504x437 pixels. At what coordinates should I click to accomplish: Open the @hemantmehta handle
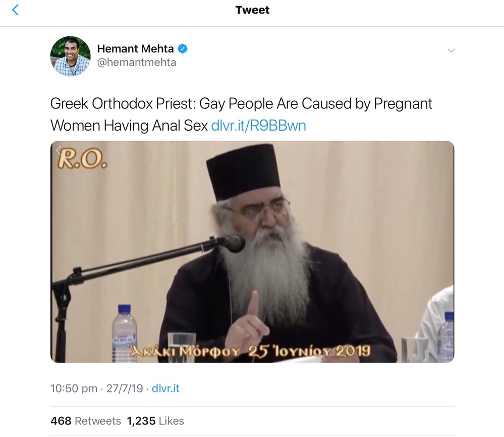pos(136,63)
